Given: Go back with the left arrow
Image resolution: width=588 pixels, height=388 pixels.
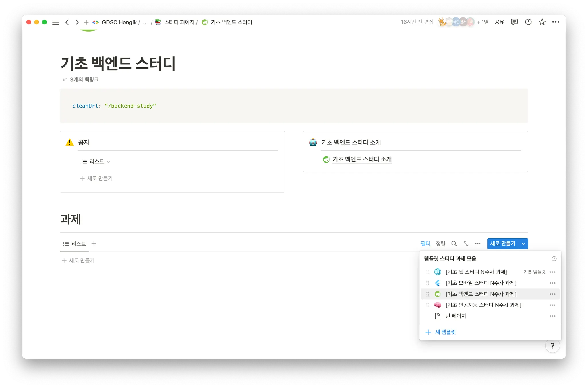Looking at the screenshot, I should click(67, 22).
